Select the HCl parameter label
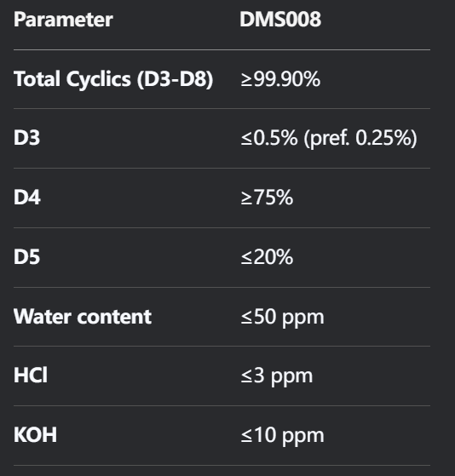The height and width of the screenshot is (476, 455). (x=31, y=376)
